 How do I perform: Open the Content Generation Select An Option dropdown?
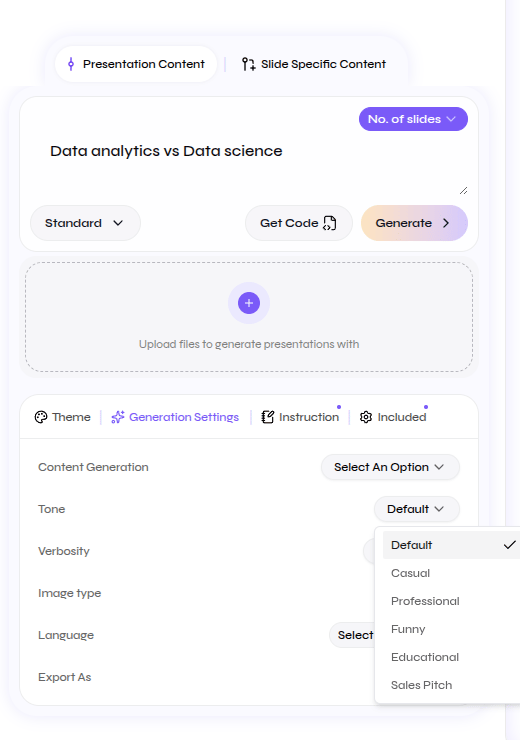(x=390, y=467)
